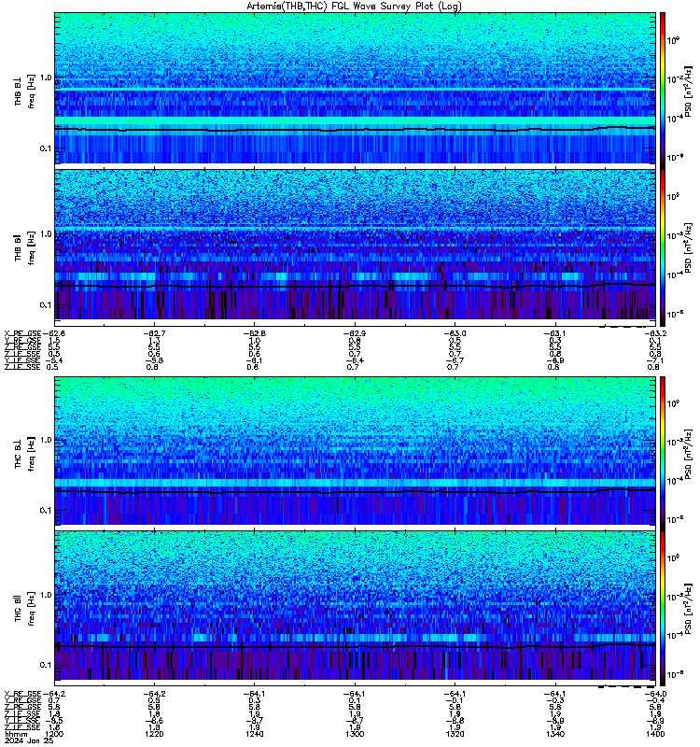Click the time label 1240
The height and width of the screenshot is (747, 700).
coord(254,734)
